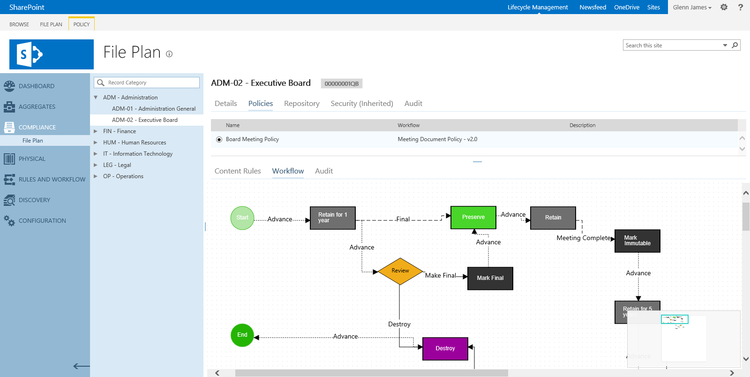Open the Security (Inherited) tab
The width and height of the screenshot is (750, 377).
(362, 103)
